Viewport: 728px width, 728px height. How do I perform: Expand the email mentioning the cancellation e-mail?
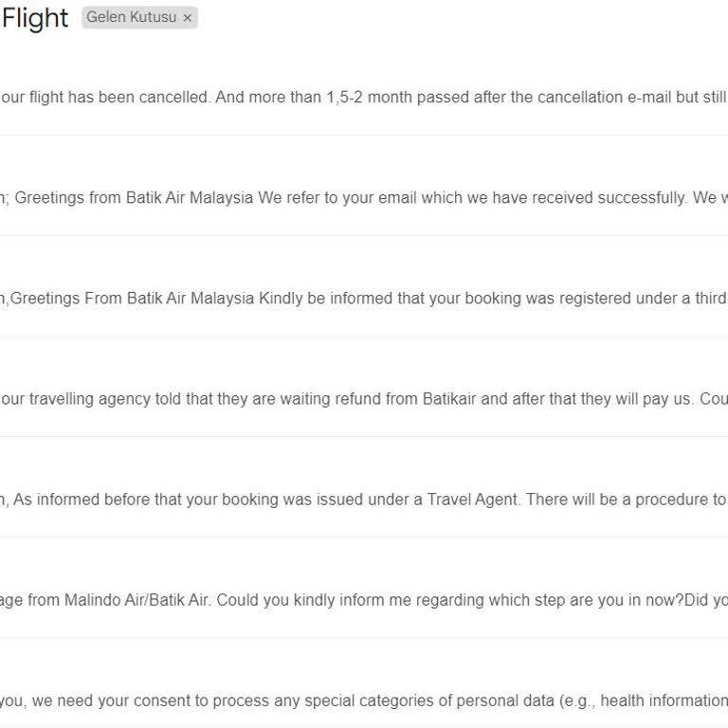pos(588,98)
